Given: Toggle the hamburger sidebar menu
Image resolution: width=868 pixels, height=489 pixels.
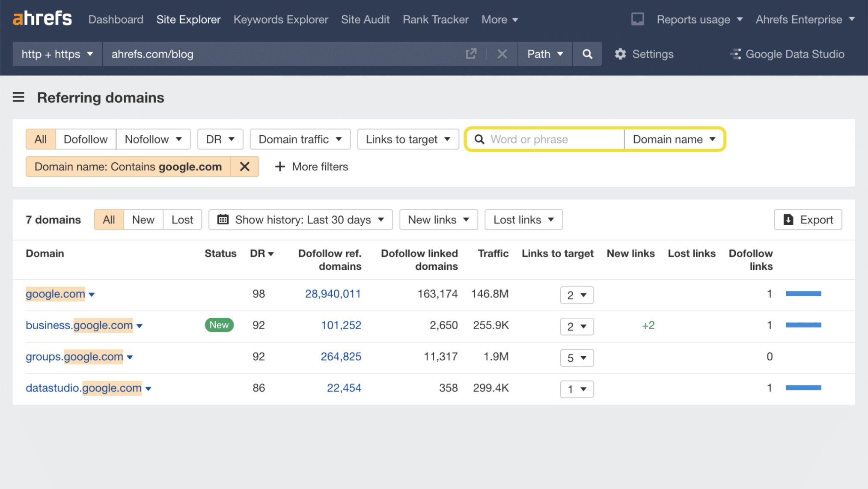Looking at the screenshot, I should 18,97.
